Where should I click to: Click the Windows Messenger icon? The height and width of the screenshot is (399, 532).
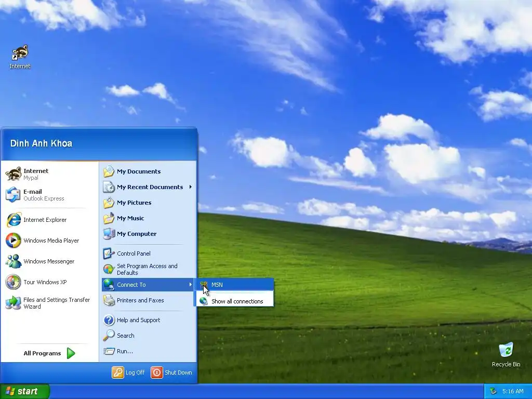(13, 261)
